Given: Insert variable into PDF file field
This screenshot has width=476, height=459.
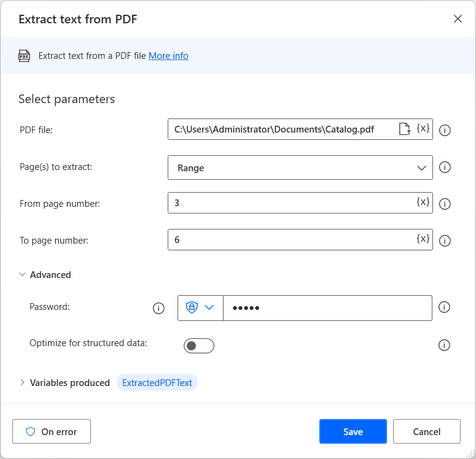Looking at the screenshot, I should point(423,128).
